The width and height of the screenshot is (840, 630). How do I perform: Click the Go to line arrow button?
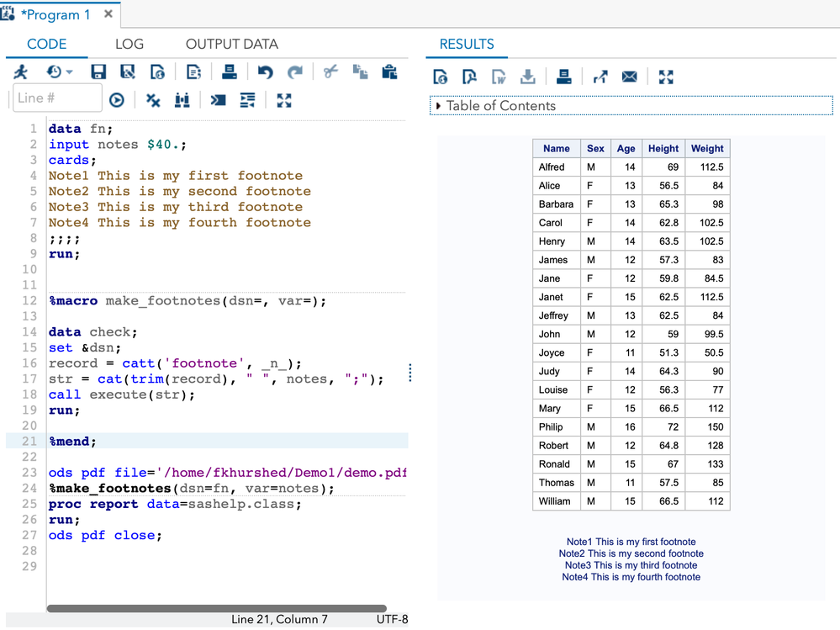coord(117,100)
